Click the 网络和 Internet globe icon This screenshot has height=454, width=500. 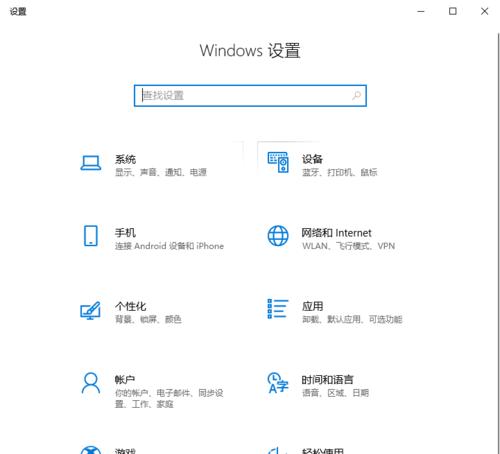pyautogui.click(x=278, y=236)
